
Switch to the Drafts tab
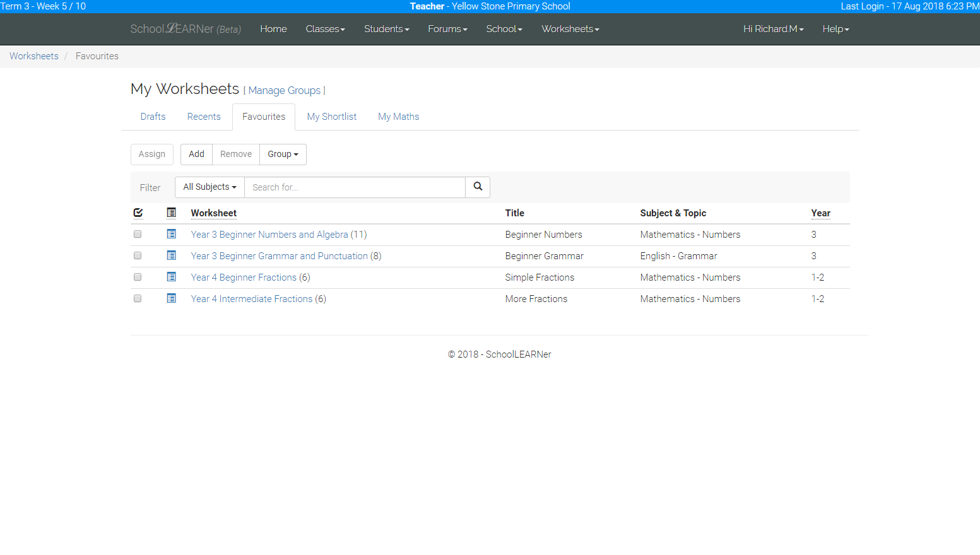pyautogui.click(x=153, y=117)
